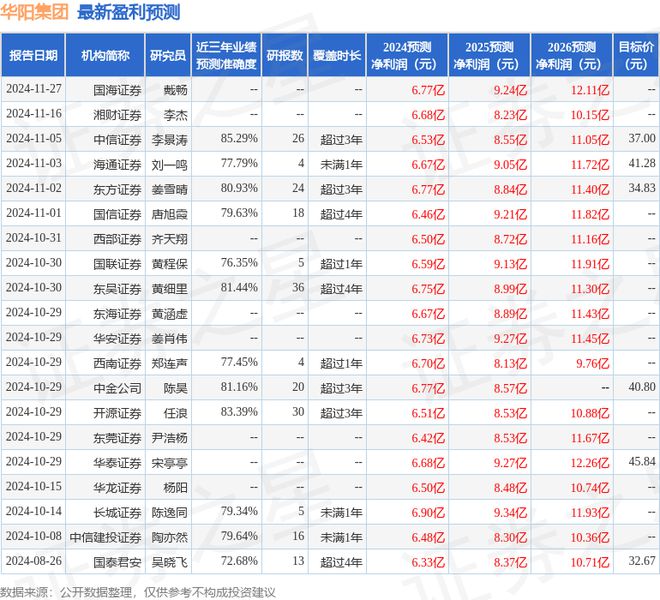Select the 2025预测净利润 column header

pos(489,55)
